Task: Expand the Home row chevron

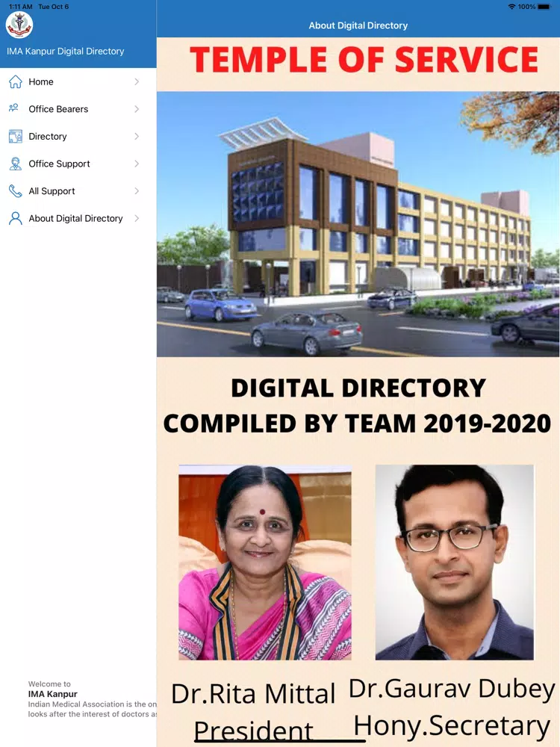Action: click(137, 82)
